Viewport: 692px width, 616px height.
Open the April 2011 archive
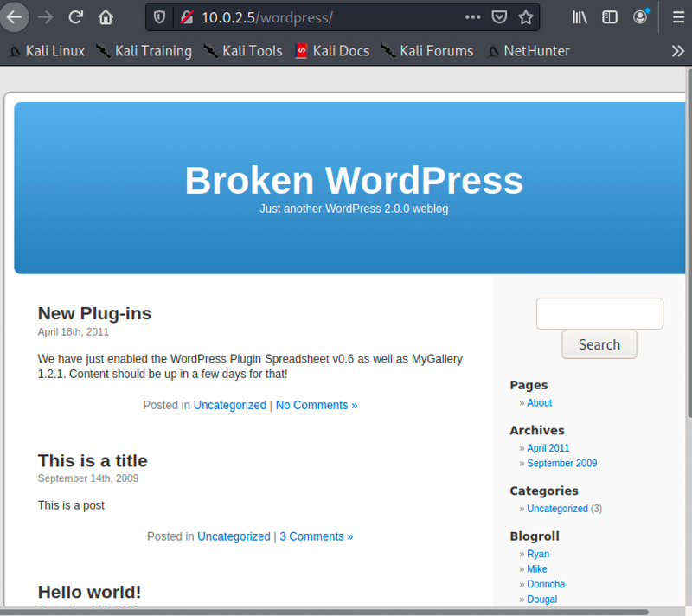tap(548, 448)
